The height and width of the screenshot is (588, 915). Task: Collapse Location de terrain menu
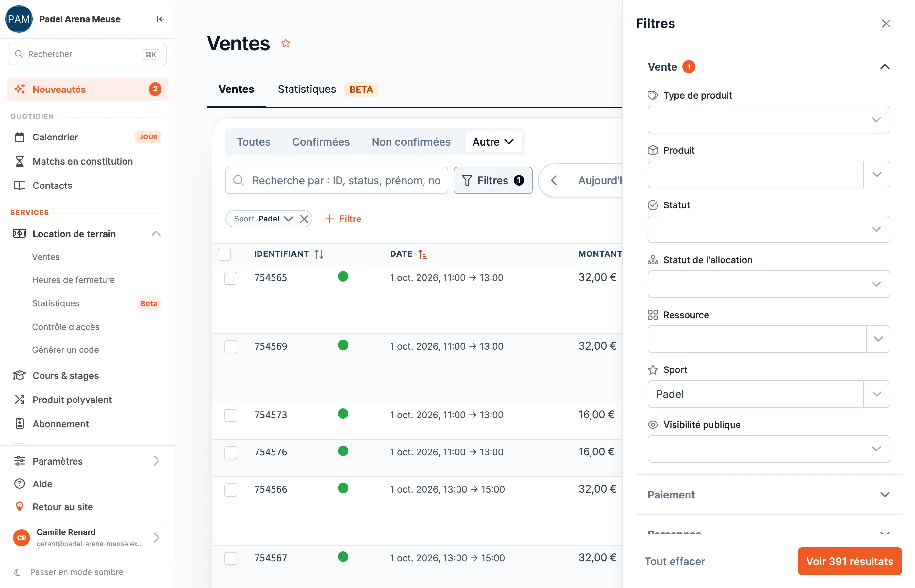(x=156, y=233)
